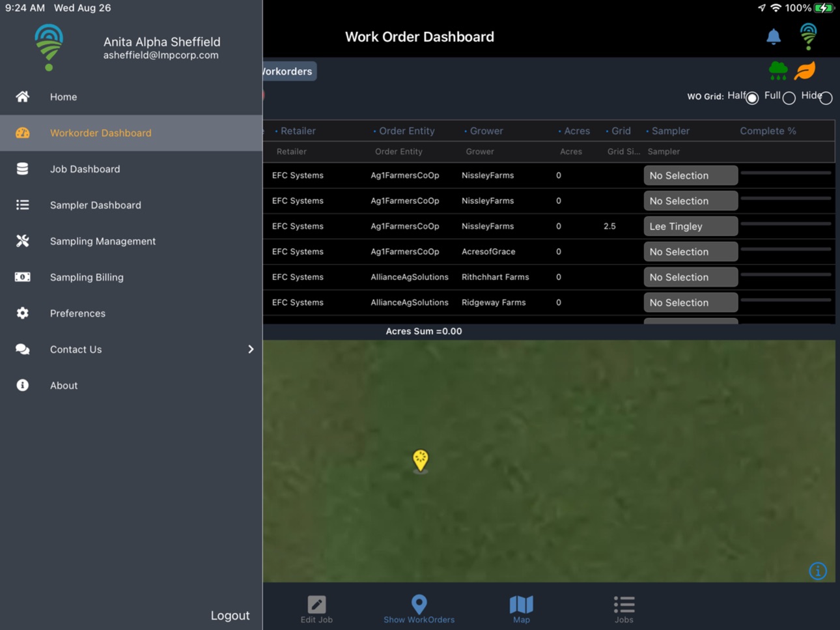Click the Logout link
This screenshot has height=630, width=840.
pyautogui.click(x=230, y=615)
